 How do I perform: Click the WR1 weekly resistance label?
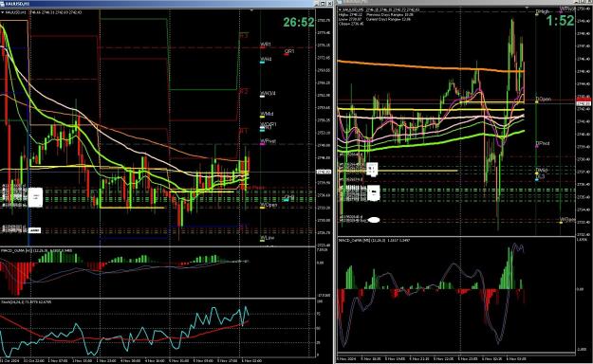click(x=266, y=45)
